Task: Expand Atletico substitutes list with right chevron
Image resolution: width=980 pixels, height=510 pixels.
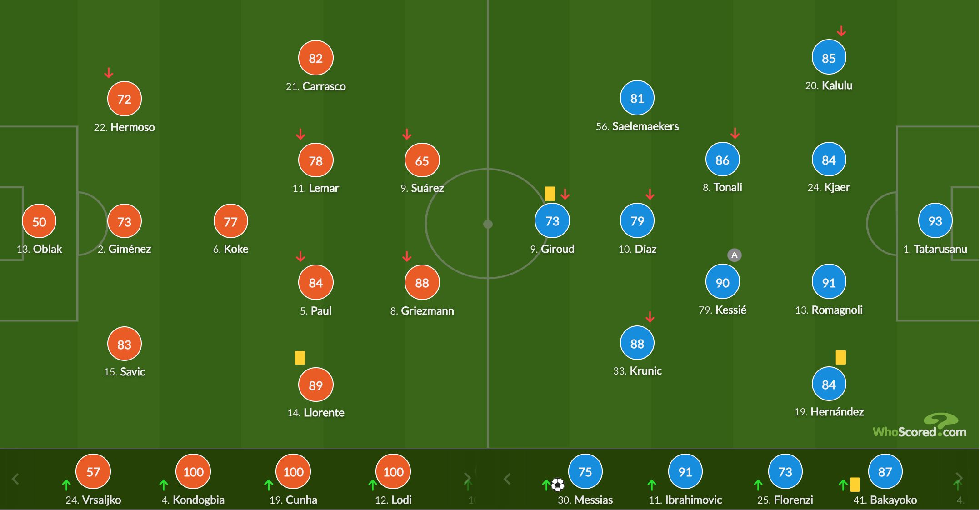Action: pos(467,479)
